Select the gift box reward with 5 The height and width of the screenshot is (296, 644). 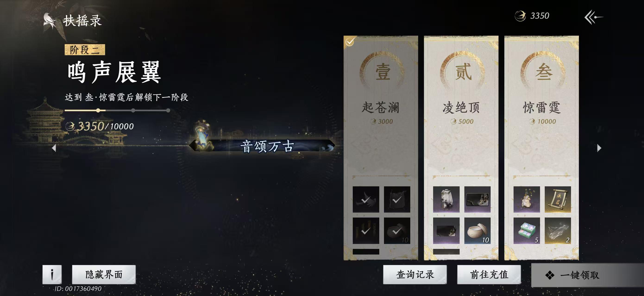pos(527,231)
